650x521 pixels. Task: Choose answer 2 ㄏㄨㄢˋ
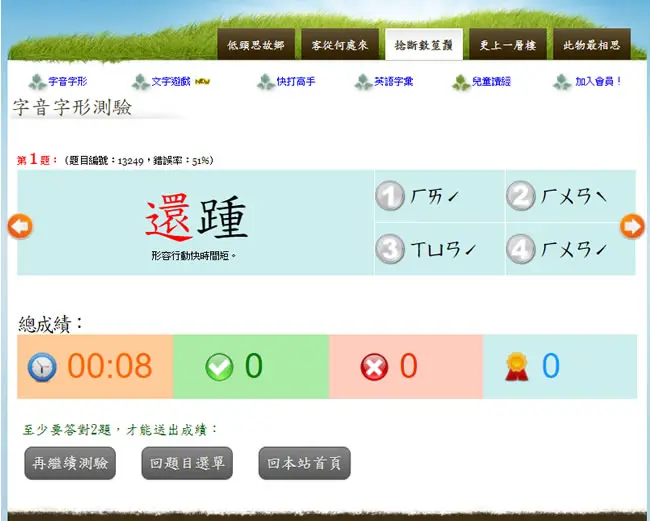(570, 196)
